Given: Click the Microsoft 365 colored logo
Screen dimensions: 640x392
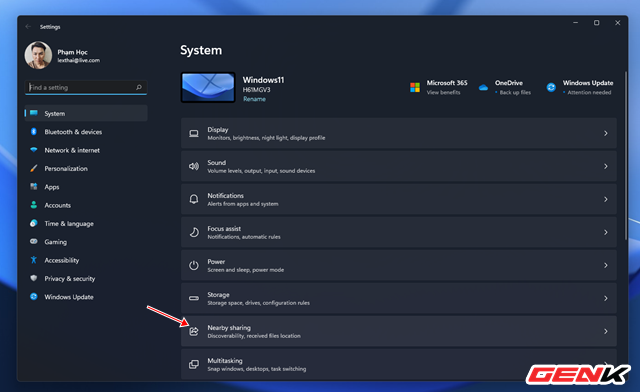Looking at the screenshot, I should click(415, 87).
